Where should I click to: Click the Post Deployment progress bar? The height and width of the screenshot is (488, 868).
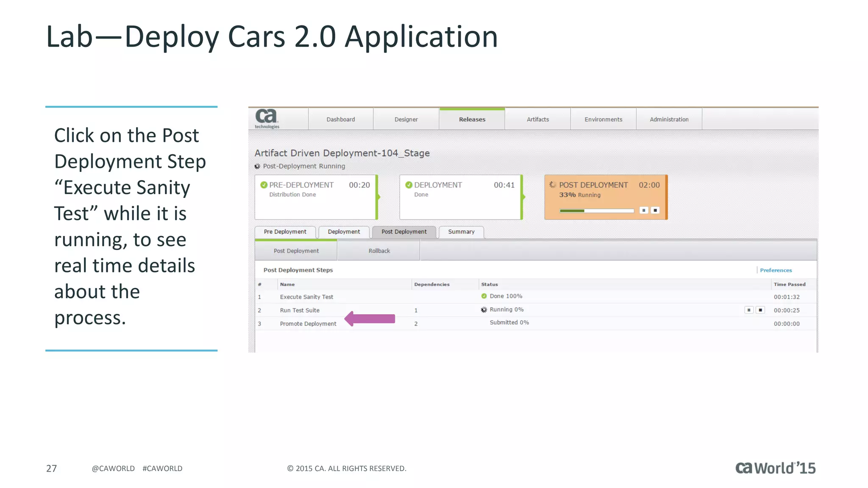point(597,211)
